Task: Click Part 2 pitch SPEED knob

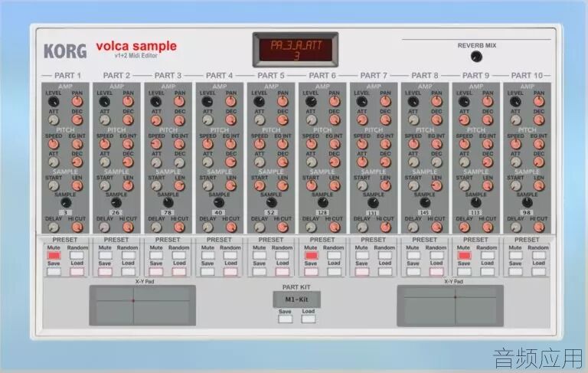Action: click(105, 144)
